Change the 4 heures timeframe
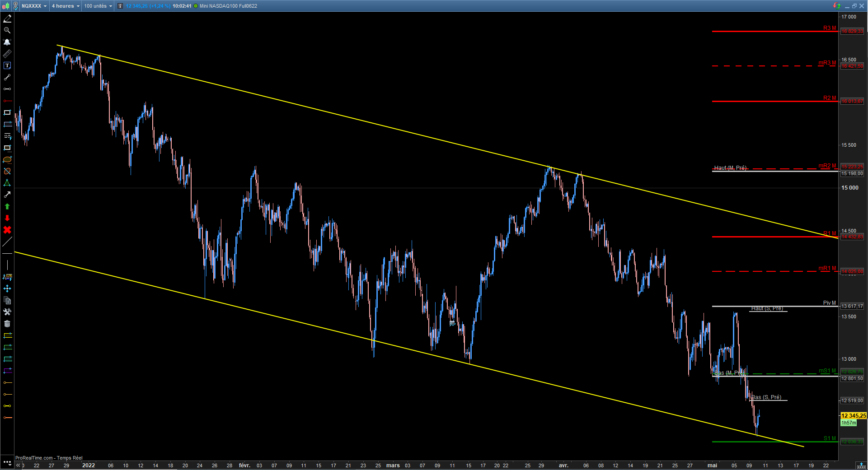This screenshot has width=868, height=470. [x=66, y=6]
